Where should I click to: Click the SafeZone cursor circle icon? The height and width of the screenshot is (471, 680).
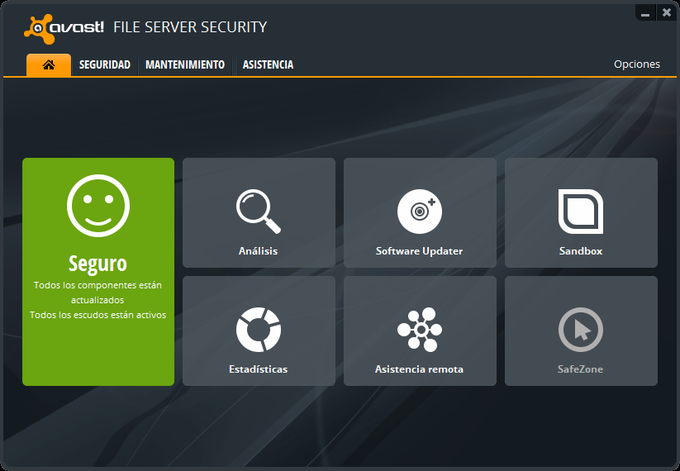(x=581, y=330)
